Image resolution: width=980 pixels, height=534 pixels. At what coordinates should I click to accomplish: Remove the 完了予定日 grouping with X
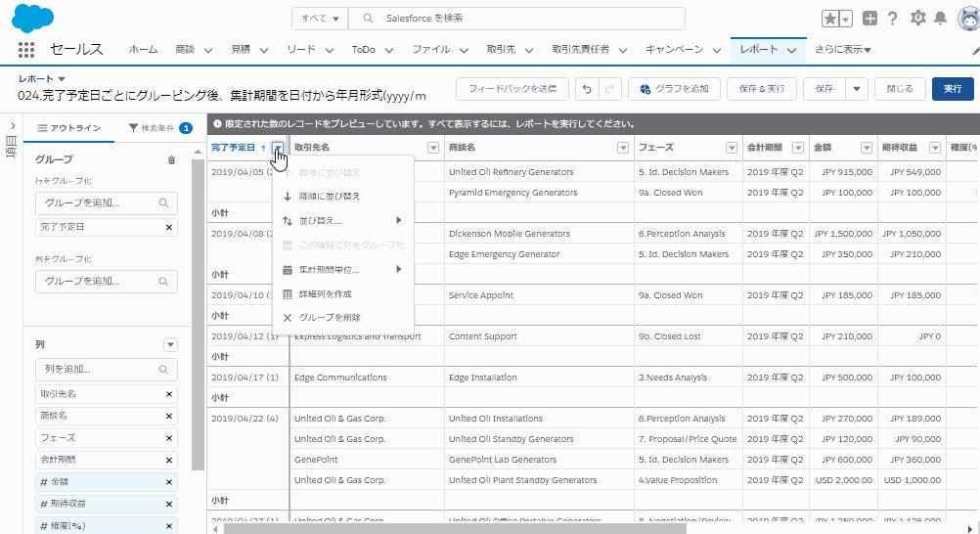tap(169, 228)
